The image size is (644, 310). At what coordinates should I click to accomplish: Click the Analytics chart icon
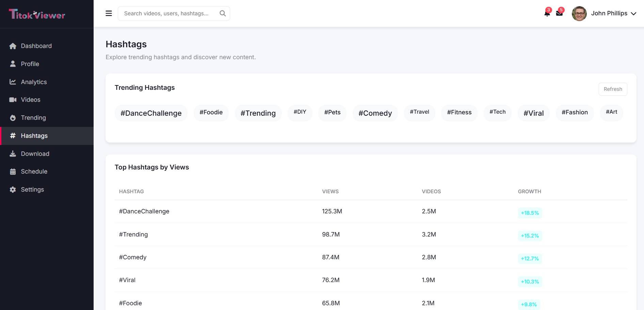point(13,82)
